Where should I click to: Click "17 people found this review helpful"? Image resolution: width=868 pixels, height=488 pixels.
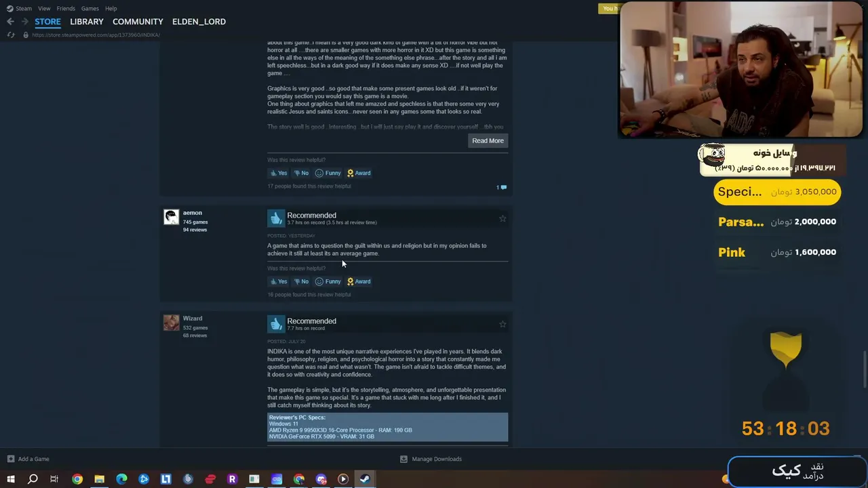pos(309,186)
